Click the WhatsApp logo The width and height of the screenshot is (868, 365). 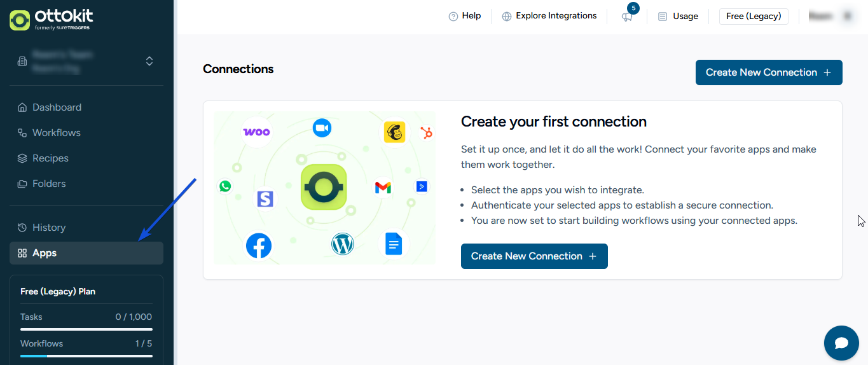225,186
